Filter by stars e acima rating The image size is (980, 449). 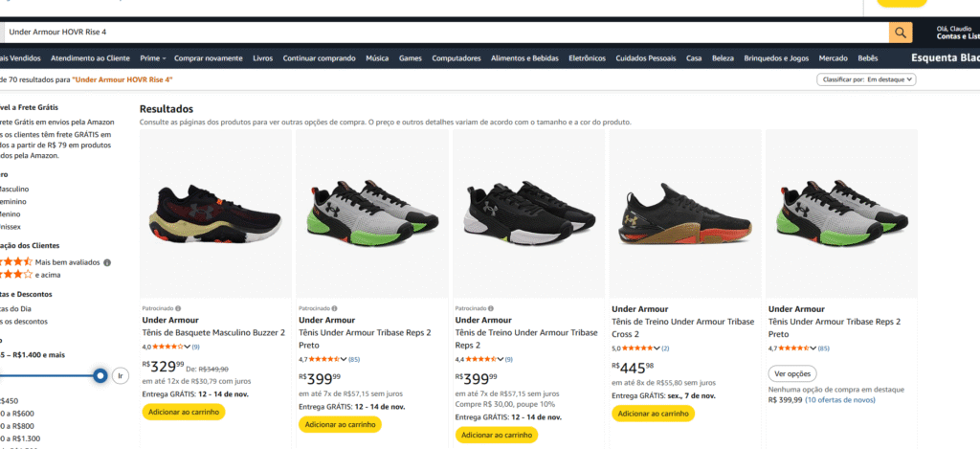click(x=15, y=275)
